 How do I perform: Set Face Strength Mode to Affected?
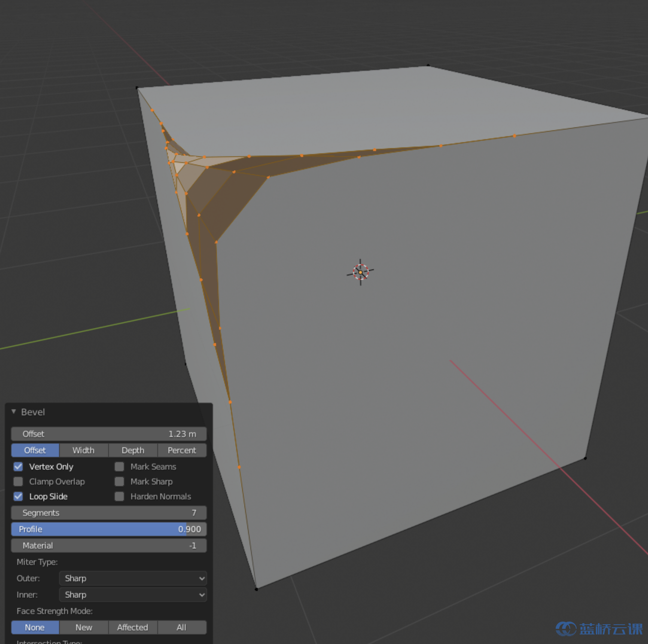coord(132,627)
